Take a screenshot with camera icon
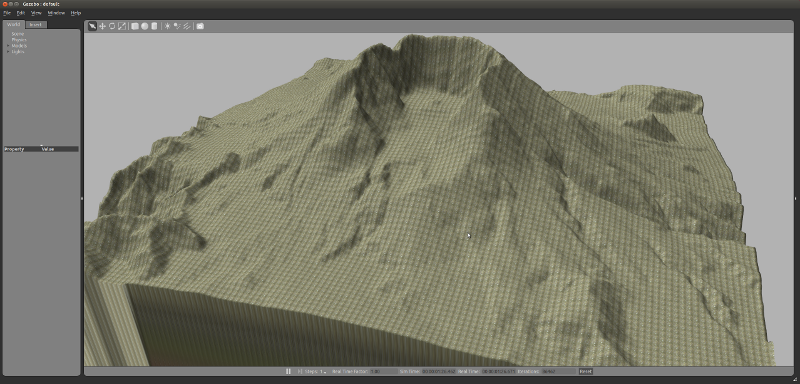This screenshot has height=384, width=800. (x=200, y=26)
